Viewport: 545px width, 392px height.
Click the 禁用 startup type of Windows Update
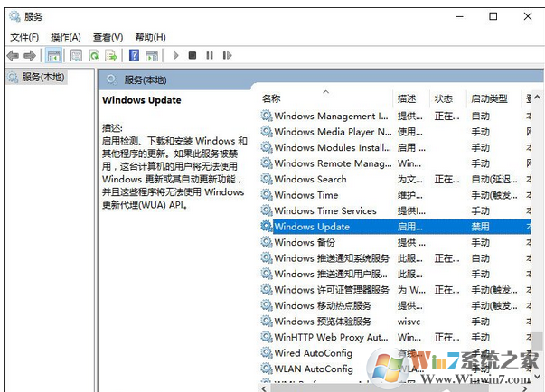pyautogui.click(x=480, y=227)
